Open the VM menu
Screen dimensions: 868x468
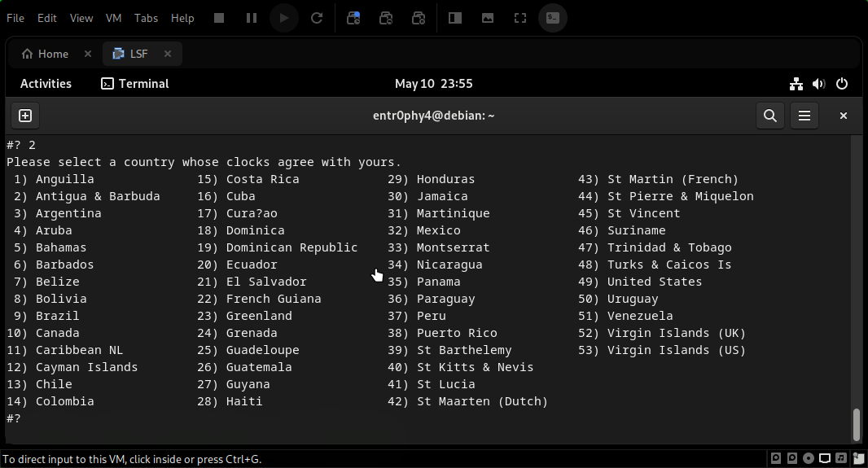(114, 18)
